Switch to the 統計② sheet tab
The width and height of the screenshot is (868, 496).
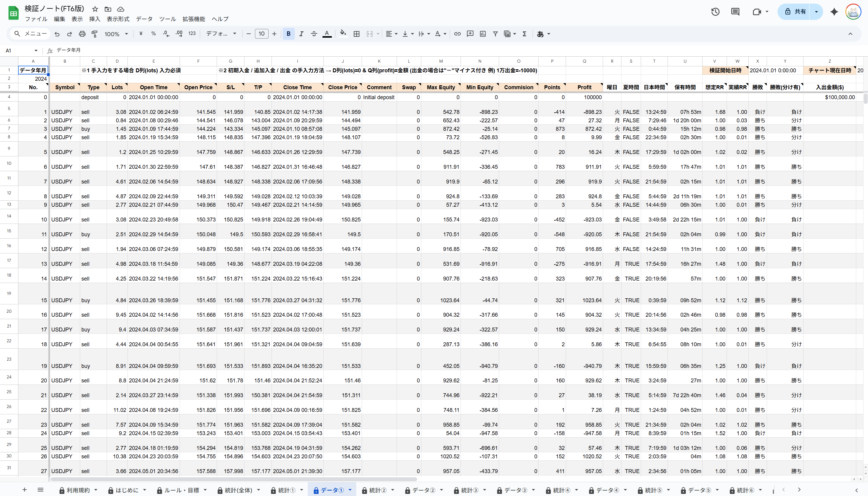click(377, 490)
